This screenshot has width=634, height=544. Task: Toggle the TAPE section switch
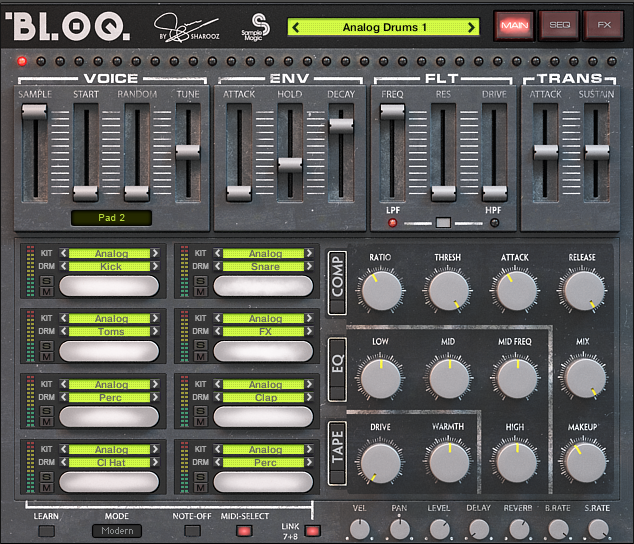(337, 453)
